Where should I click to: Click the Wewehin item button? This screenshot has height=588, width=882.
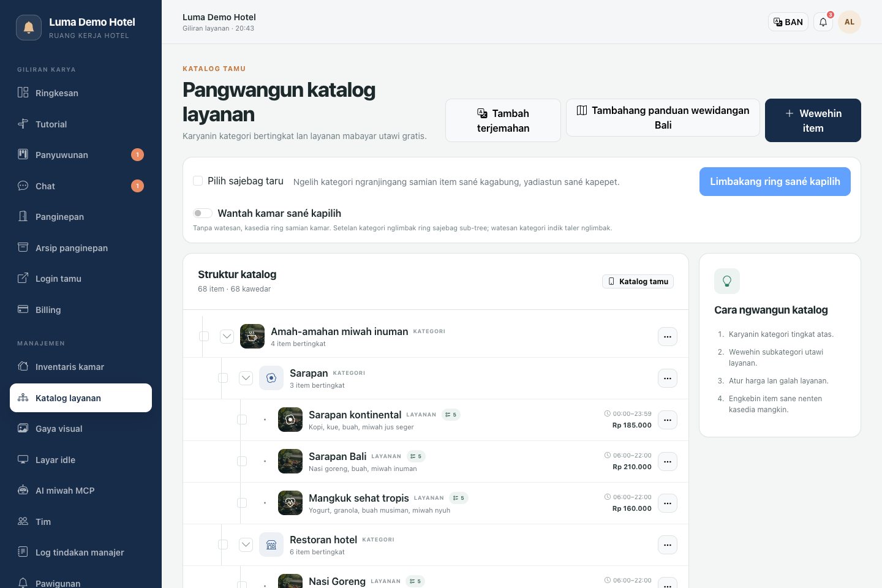[x=813, y=121]
